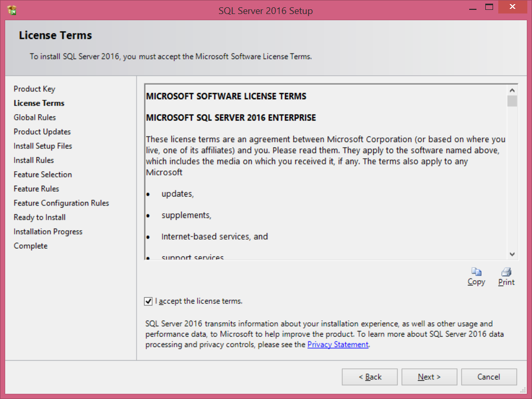
Task: Minimize the setup window
Action: coord(472,7)
